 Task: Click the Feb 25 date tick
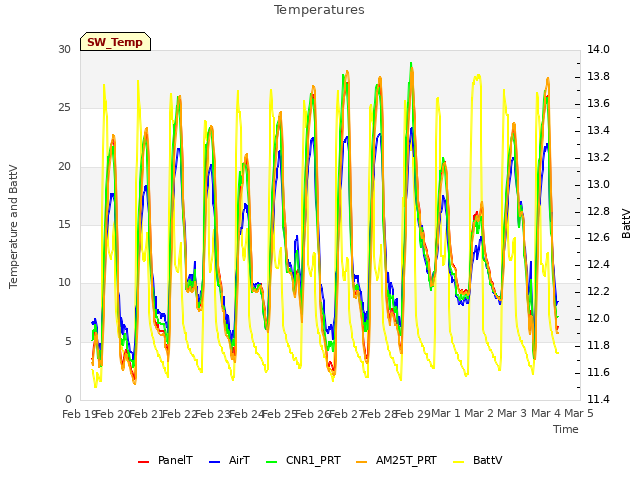(279, 414)
